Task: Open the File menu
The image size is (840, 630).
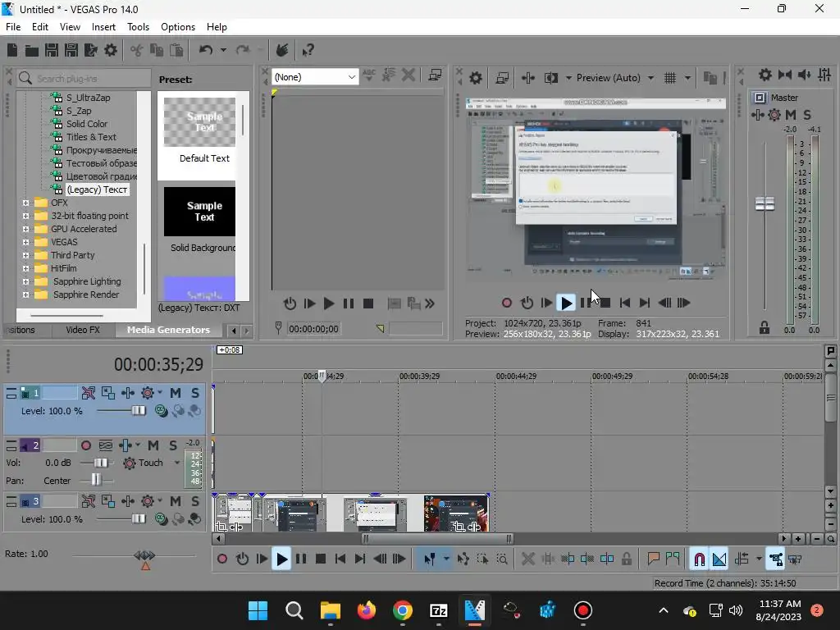Action: point(13,27)
